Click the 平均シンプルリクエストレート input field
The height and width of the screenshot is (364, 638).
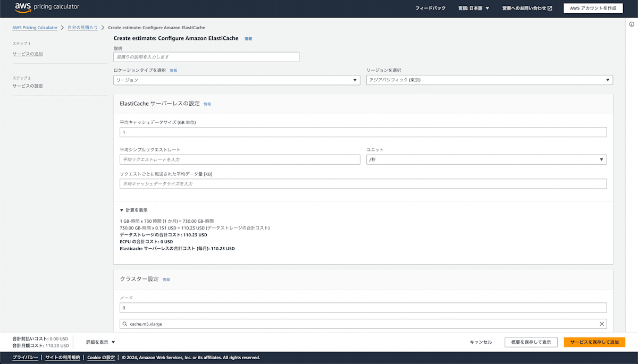pos(240,159)
